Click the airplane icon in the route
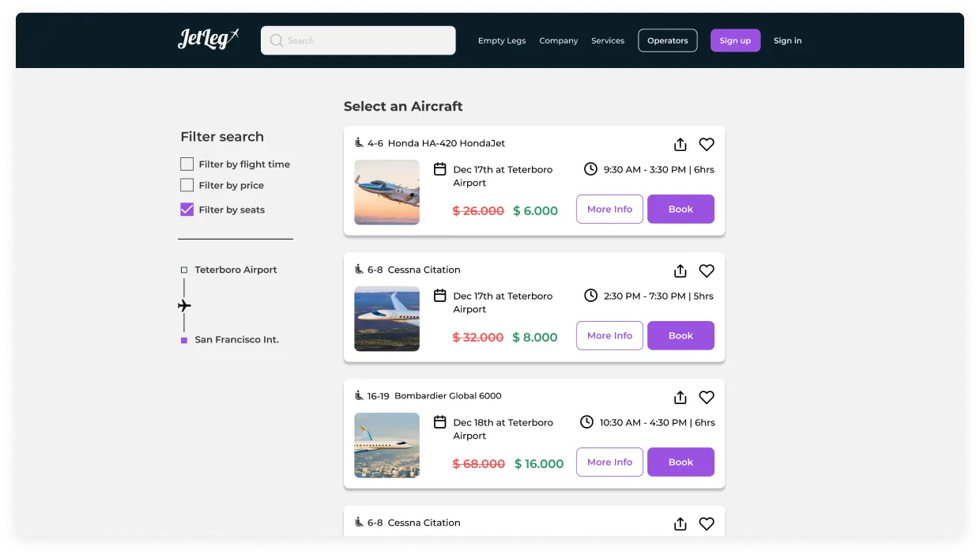980x555 pixels. click(184, 306)
